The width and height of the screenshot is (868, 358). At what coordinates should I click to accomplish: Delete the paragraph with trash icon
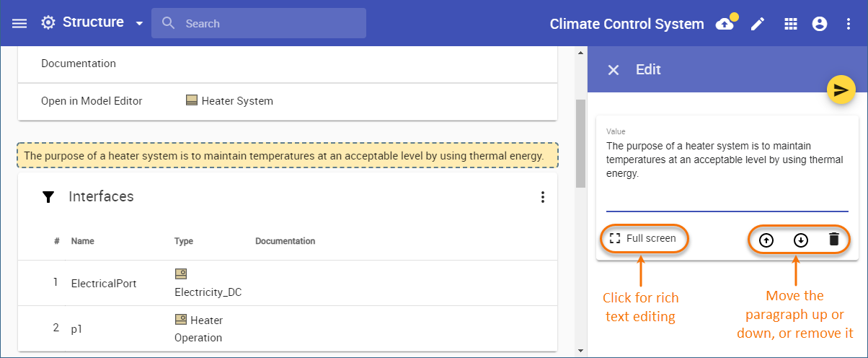coord(834,240)
